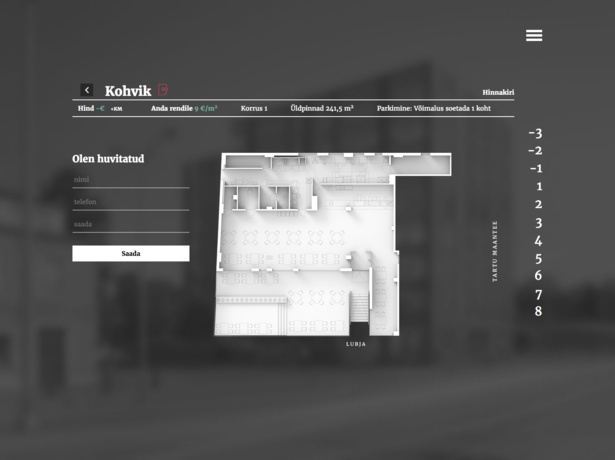
Task: Select floor 1 in the floor list
Action: [539, 187]
